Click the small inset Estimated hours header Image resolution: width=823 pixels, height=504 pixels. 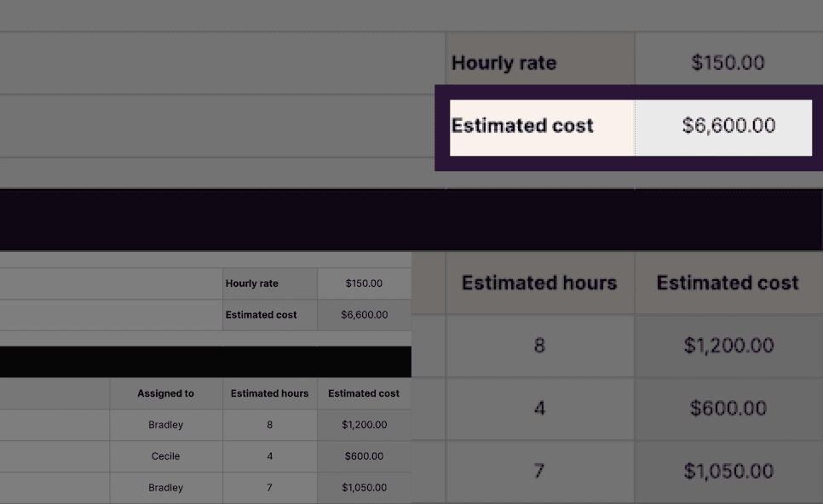(x=269, y=393)
